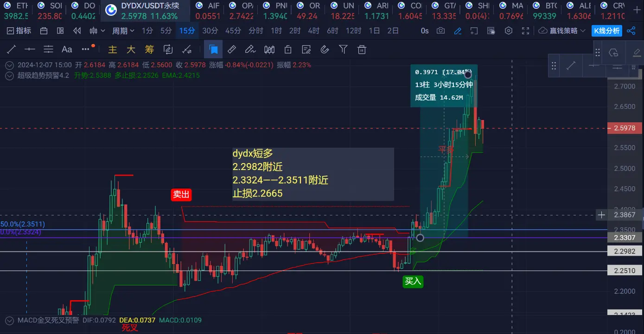Switch to the 分时 timeframe
644x334 pixels.
tap(256, 31)
